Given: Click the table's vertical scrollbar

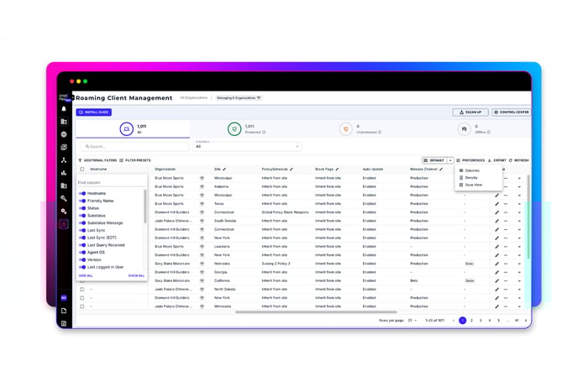Looking at the screenshot, I should 528,217.
